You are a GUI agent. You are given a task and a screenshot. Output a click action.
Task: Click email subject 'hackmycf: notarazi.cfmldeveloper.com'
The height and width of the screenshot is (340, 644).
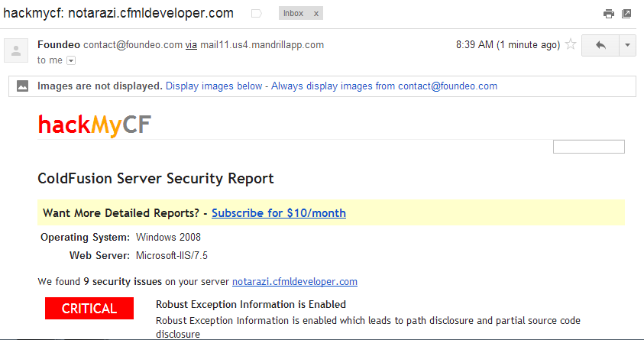tap(118, 13)
